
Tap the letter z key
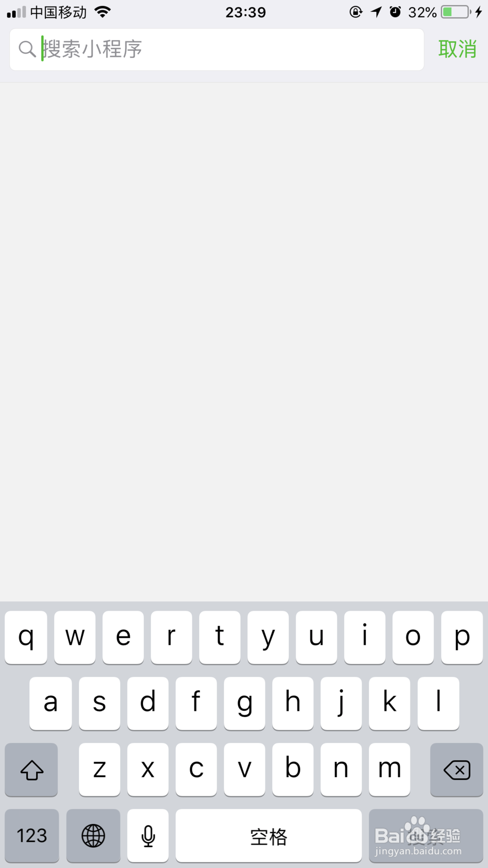click(x=100, y=770)
